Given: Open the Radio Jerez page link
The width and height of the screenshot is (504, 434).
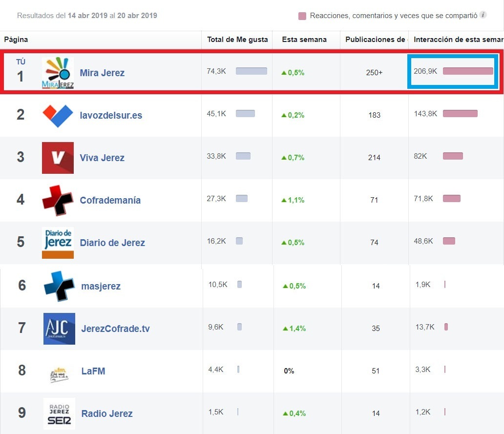Looking at the screenshot, I should tap(107, 413).
